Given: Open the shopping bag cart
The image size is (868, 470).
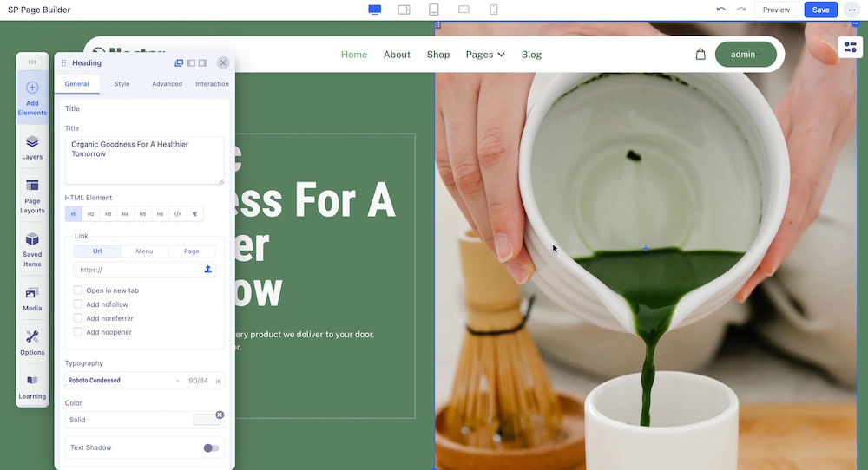Looking at the screenshot, I should [x=700, y=54].
